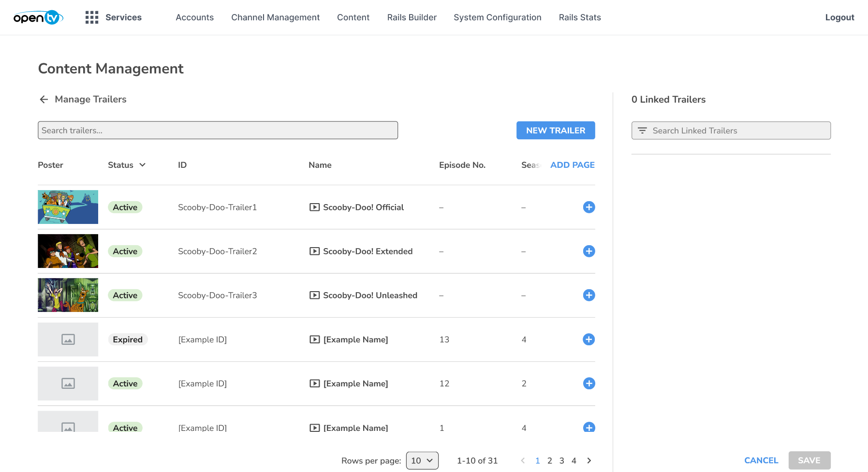This screenshot has height=472, width=868.
Task: Click the Episode No. column header
Action: [x=462, y=165]
